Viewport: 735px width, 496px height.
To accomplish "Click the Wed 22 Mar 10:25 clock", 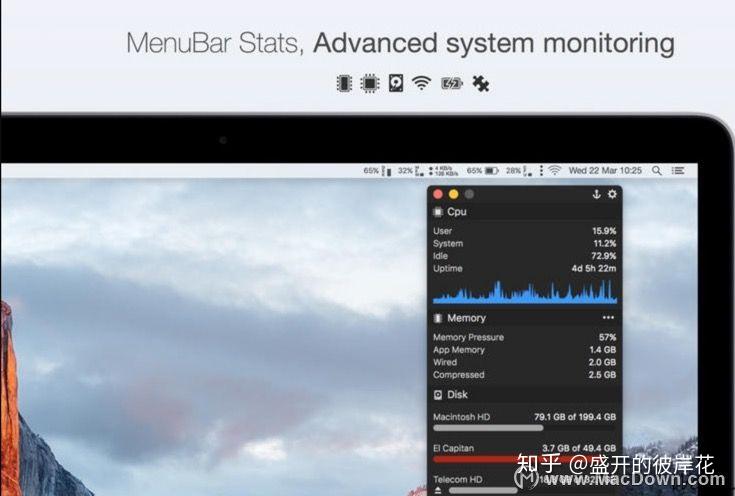I will pos(605,171).
